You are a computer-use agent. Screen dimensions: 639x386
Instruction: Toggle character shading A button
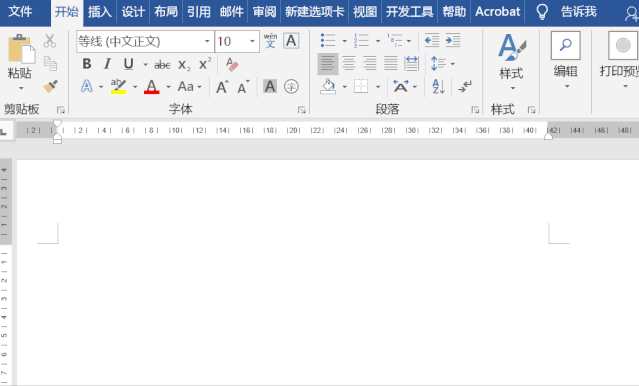pos(270,86)
